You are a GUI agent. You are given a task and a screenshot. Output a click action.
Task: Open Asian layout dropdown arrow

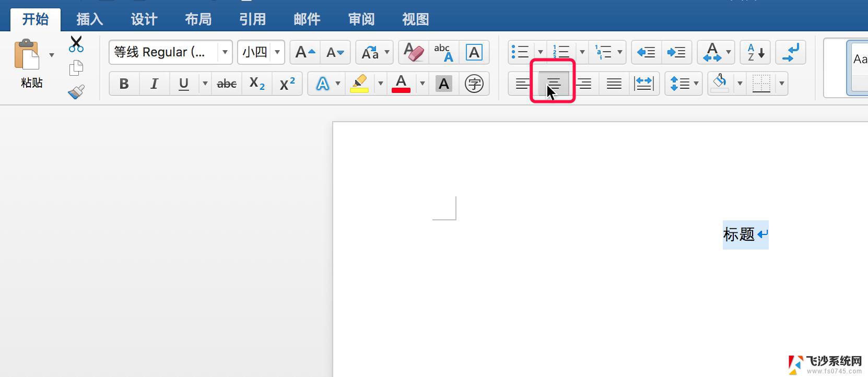coord(729,52)
